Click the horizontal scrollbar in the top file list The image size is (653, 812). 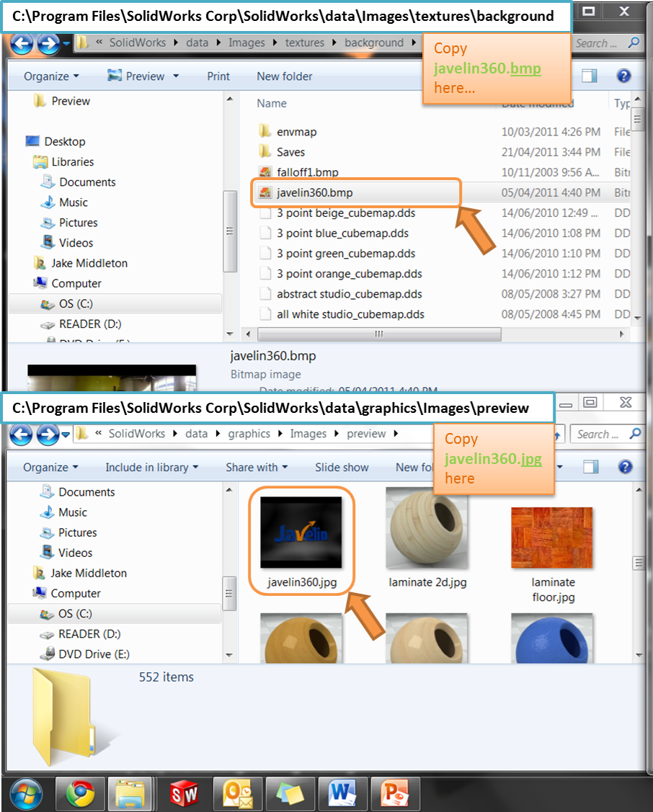(379, 334)
